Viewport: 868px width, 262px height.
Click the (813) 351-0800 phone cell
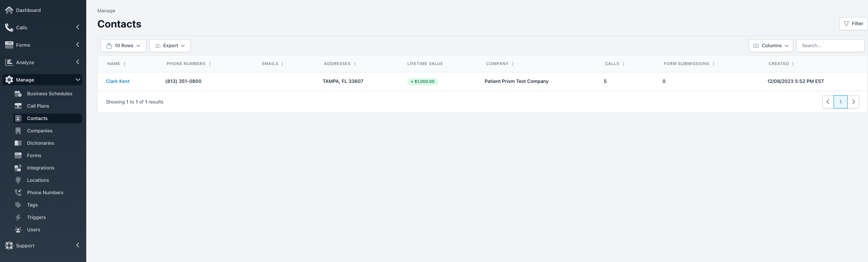pos(184,82)
